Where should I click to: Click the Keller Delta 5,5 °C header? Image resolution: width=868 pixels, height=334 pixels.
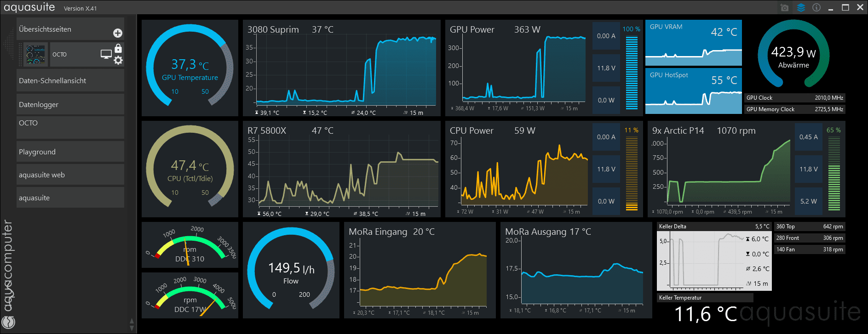(714, 226)
